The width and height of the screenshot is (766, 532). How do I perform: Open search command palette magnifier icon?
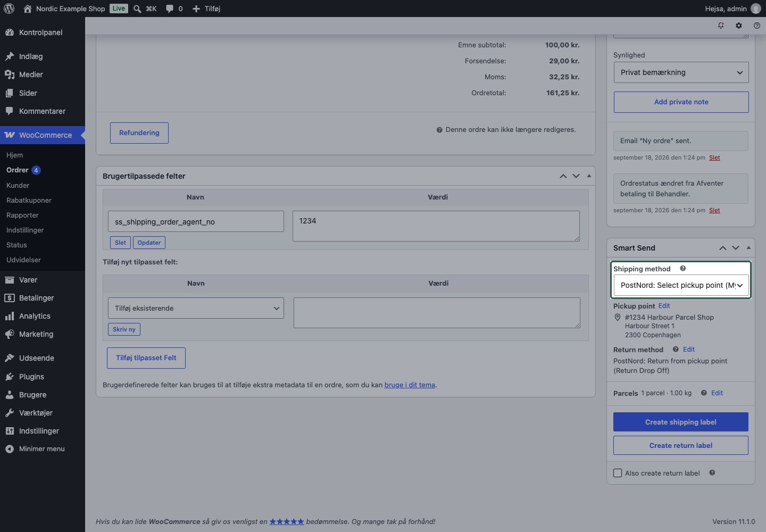(x=137, y=9)
